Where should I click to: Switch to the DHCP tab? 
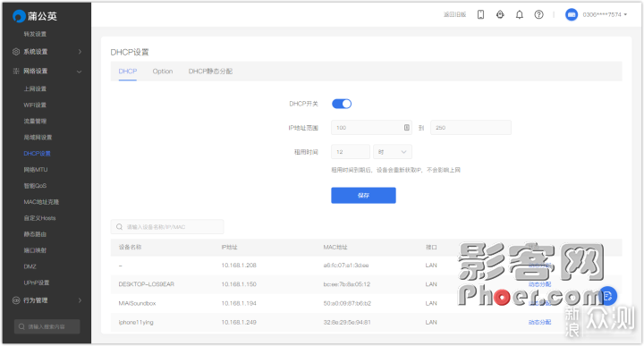coord(128,72)
